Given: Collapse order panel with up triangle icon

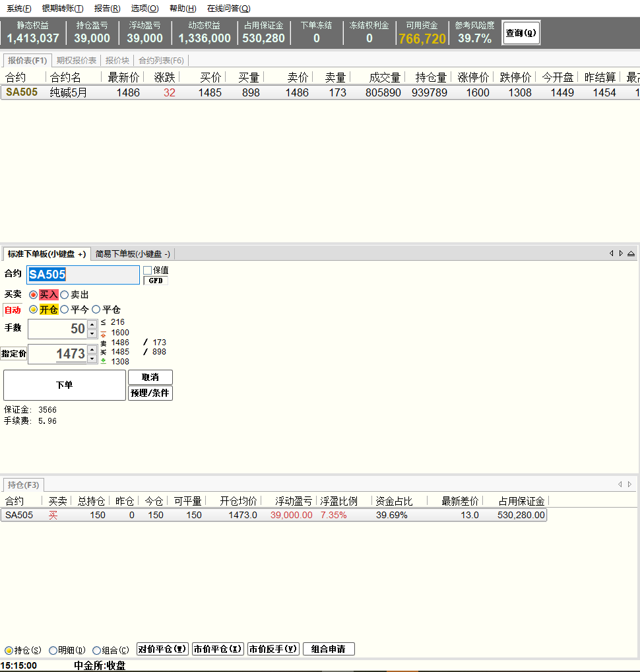Looking at the screenshot, I should click(631, 253).
